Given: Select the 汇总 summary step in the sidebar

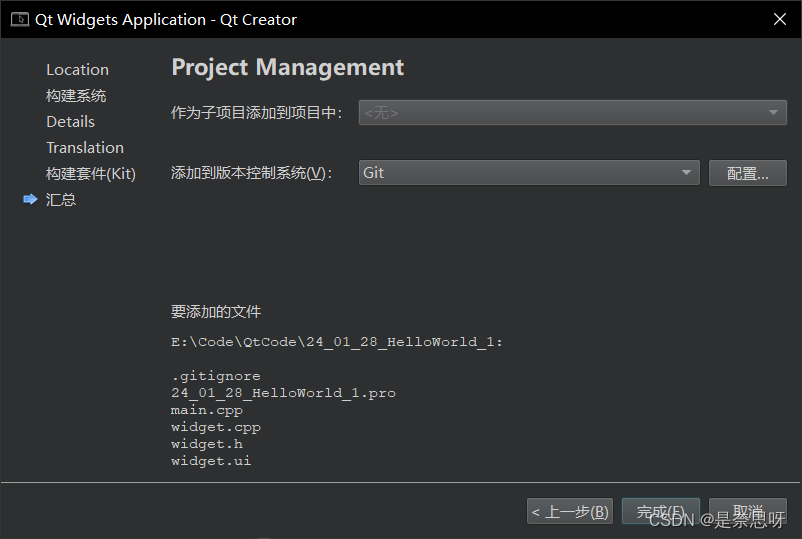Looking at the screenshot, I should coord(61,199).
